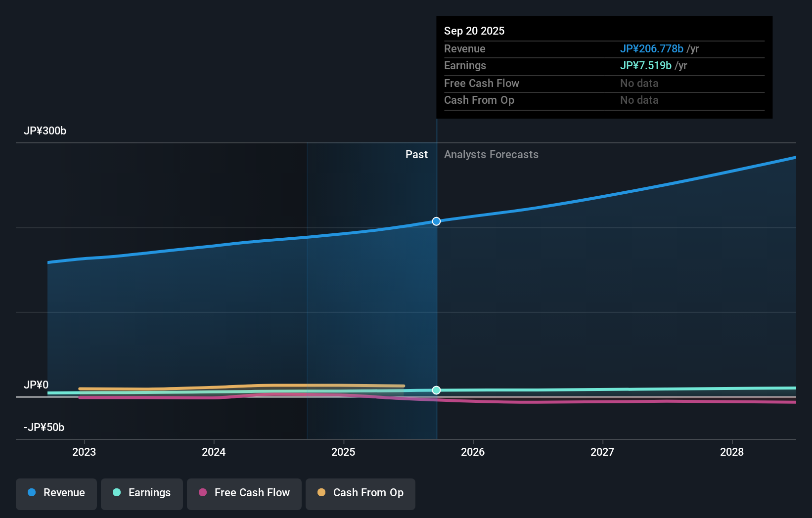Click the 2026 axis label
The width and height of the screenshot is (812, 518).
pyautogui.click(x=473, y=452)
